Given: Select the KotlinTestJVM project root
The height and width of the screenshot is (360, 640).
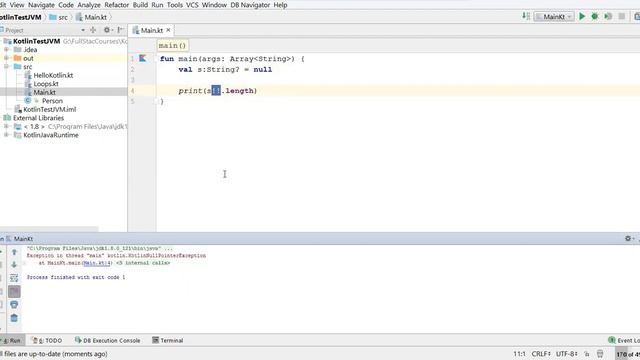Looking at the screenshot, I should (x=36, y=41).
